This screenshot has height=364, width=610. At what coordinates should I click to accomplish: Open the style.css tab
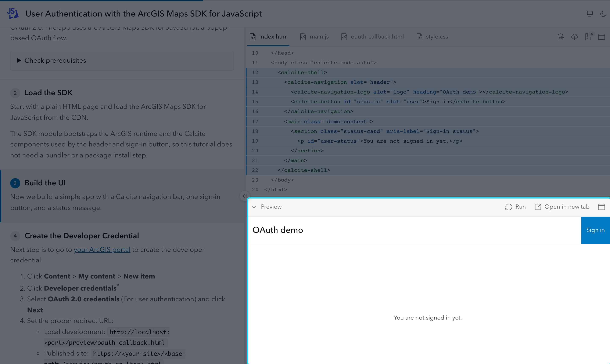[x=432, y=37]
